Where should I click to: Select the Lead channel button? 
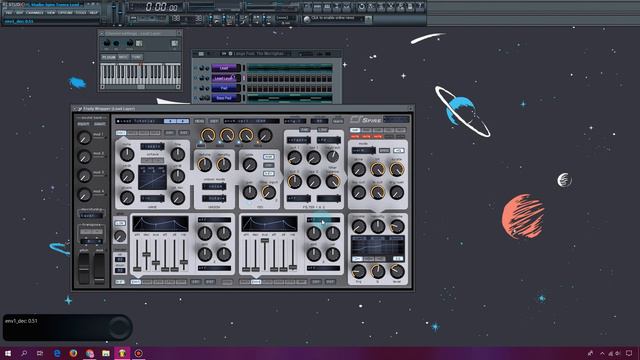[x=224, y=68]
